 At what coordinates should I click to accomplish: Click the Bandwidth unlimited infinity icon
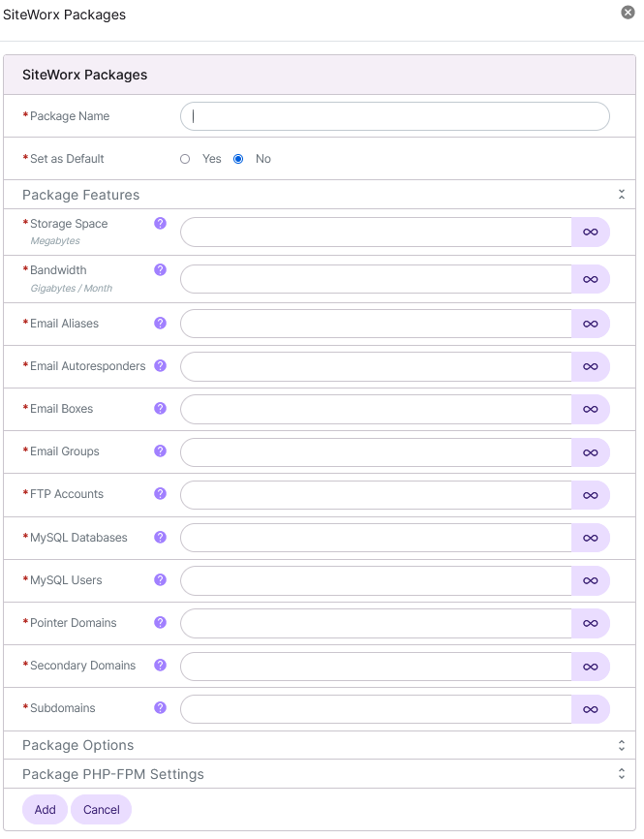click(x=591, y=279)
